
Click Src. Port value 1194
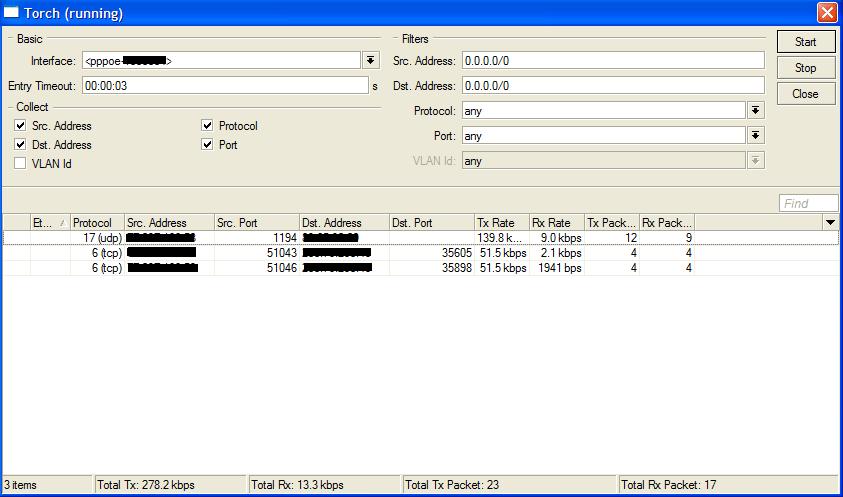point(284,238)
